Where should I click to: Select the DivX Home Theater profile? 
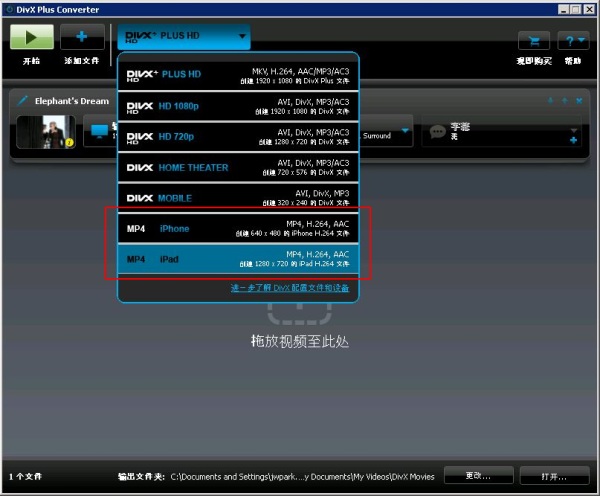pos(238,168)
